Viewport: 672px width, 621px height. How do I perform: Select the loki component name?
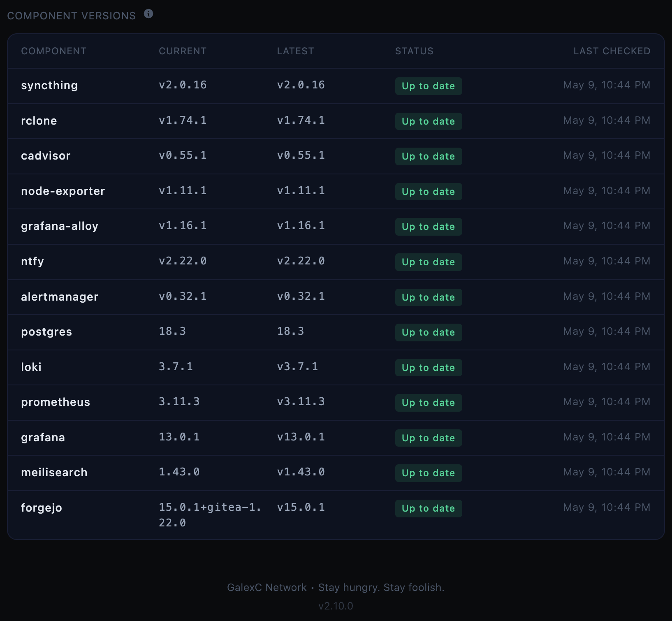[31, 367]
